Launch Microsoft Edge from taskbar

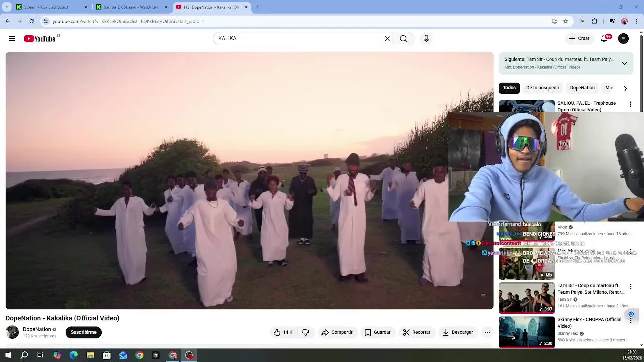73,355
